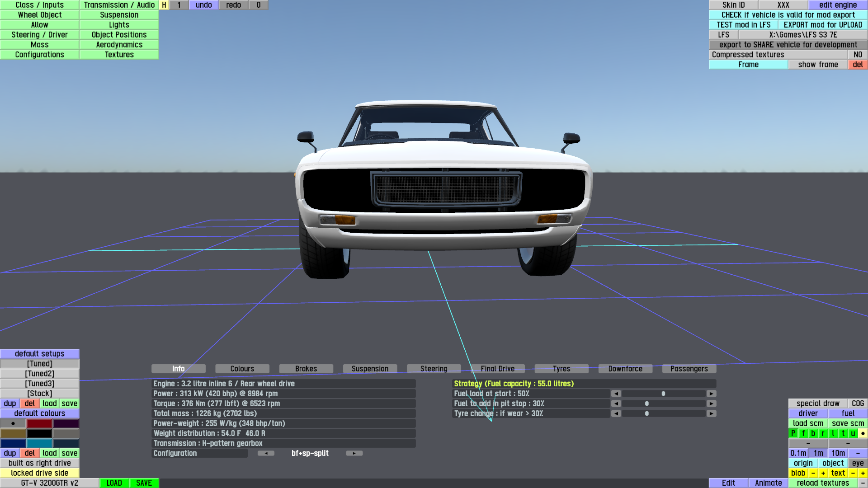Toggle the 'show frame' option
Viewport: 868px width, 488px height.
click(818, 65)
